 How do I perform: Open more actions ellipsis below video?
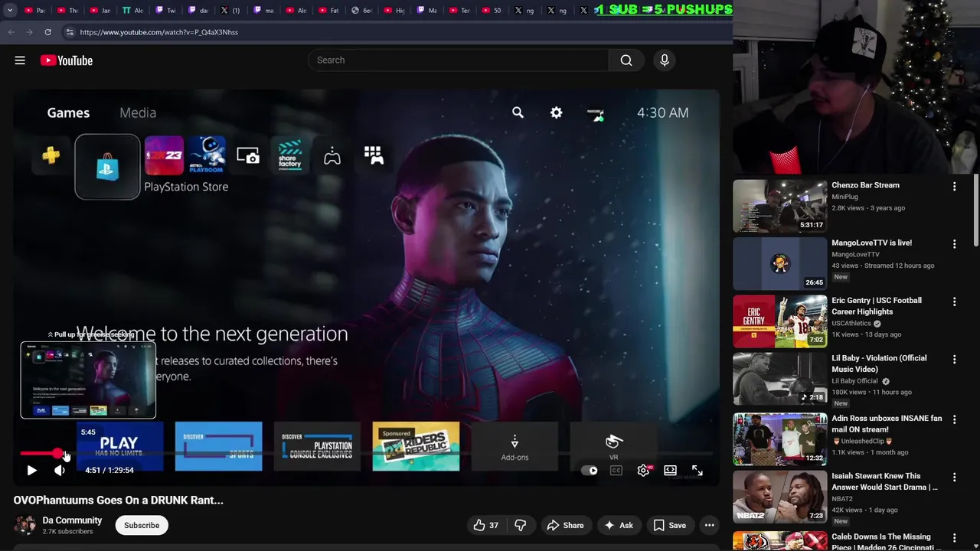coord(710,526)
